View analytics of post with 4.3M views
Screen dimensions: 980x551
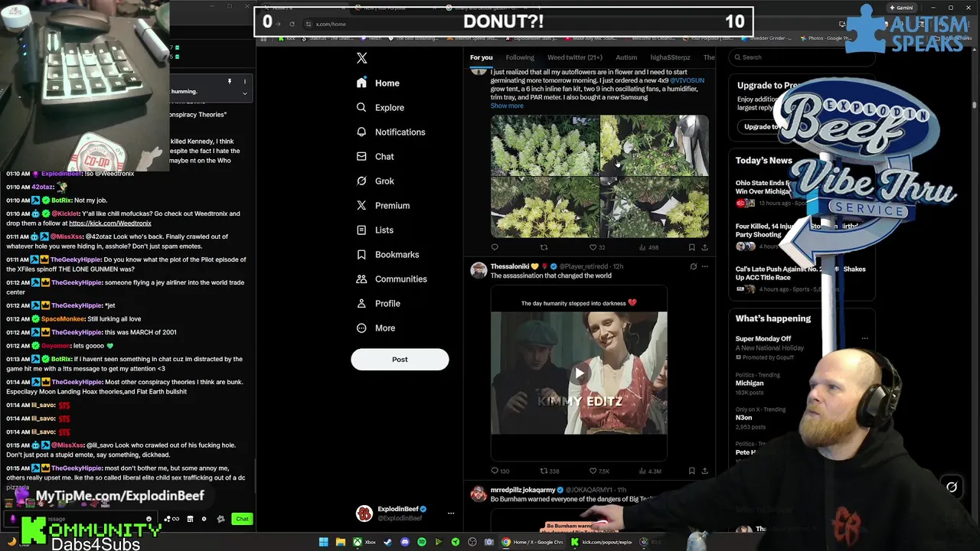pyautogui.click(x=649, y=471)
